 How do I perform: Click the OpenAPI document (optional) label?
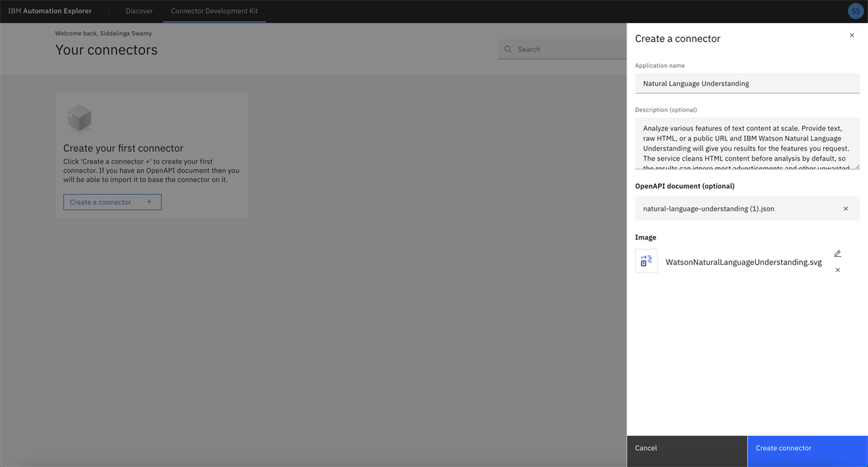(x=685, y=186)
